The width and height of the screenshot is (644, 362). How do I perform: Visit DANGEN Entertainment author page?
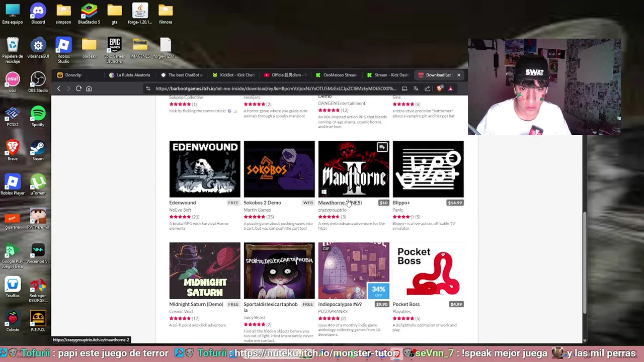click(x=342, y=104)
